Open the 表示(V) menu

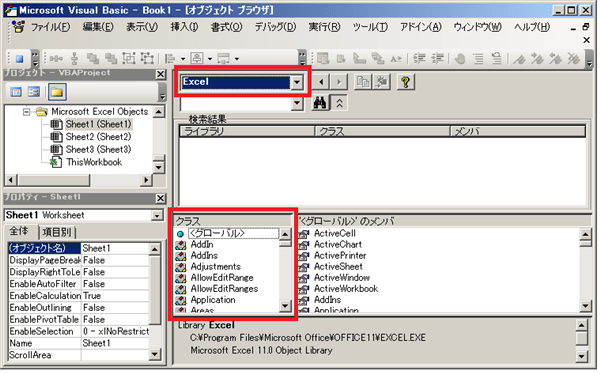142,27
